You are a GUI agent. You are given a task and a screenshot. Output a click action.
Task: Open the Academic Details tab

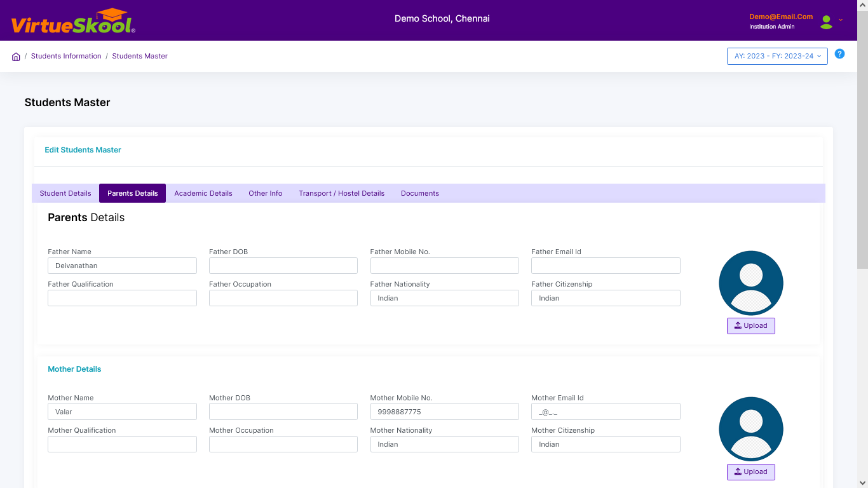(203, 193)
